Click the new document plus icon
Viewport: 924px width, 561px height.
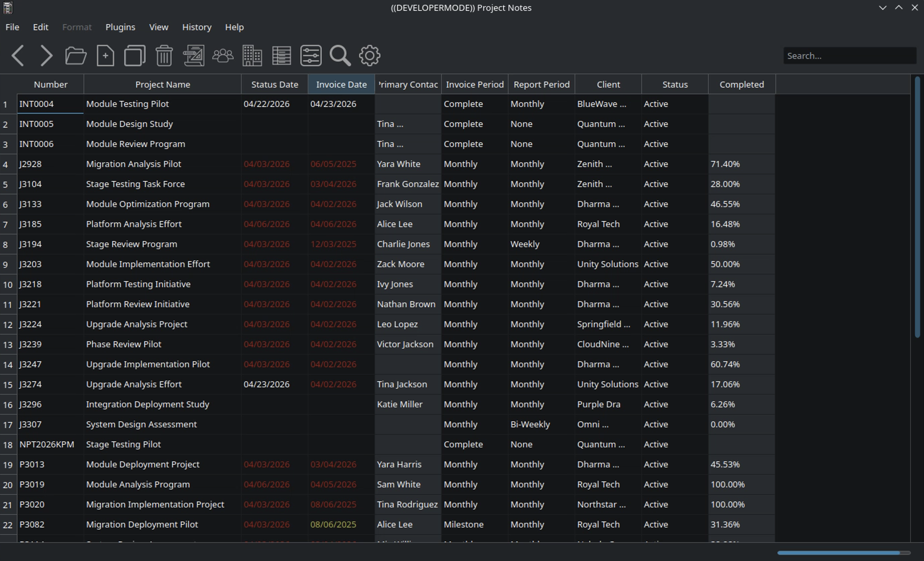105,55
